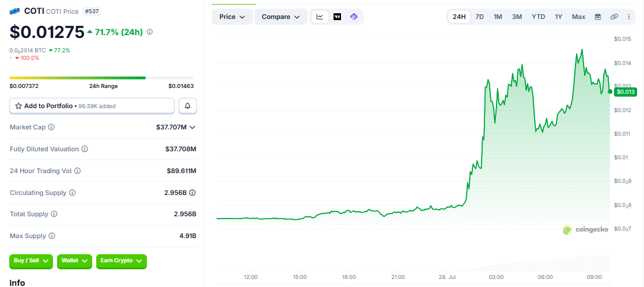Select the 3M time range tab

(x=517, y=17)
